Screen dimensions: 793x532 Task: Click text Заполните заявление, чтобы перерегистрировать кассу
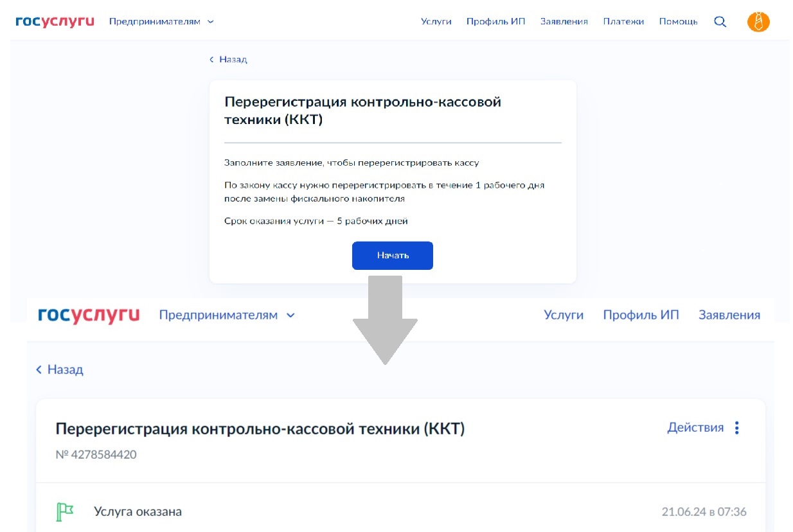[x=352, y=163]
